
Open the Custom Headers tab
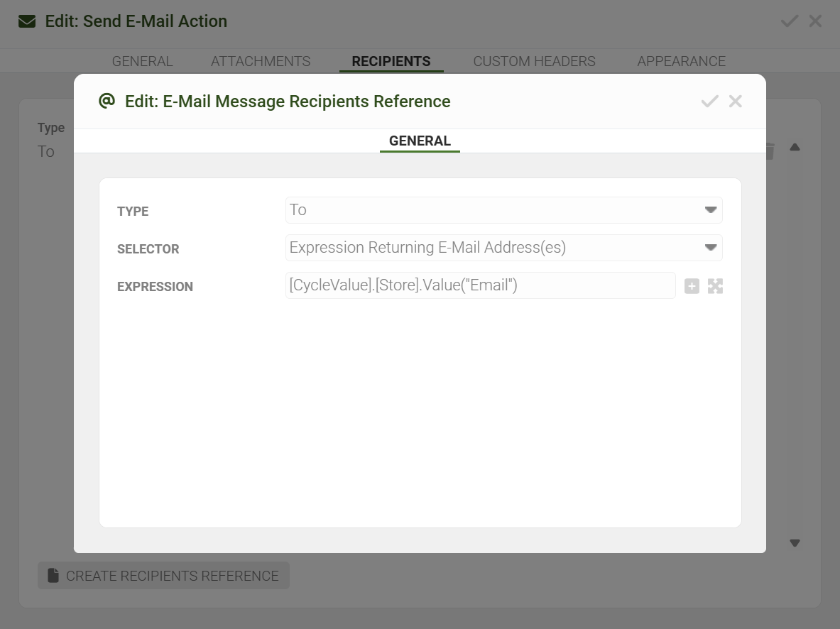534,61
